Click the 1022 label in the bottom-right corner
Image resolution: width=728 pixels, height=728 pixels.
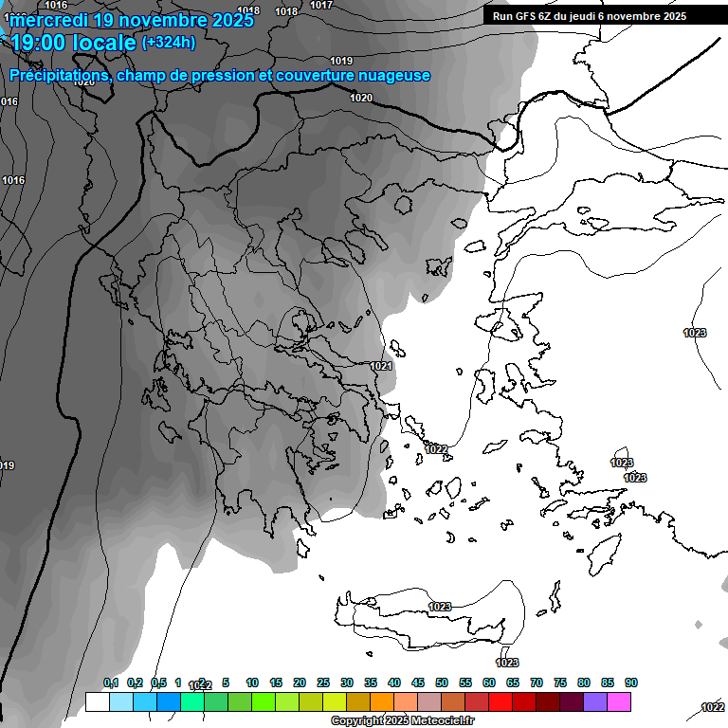coord(713,707)
